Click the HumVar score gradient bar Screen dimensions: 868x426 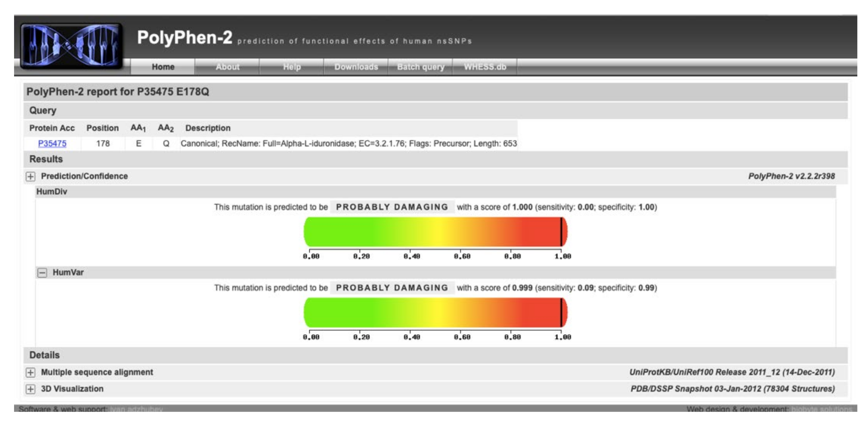[435, 312]
